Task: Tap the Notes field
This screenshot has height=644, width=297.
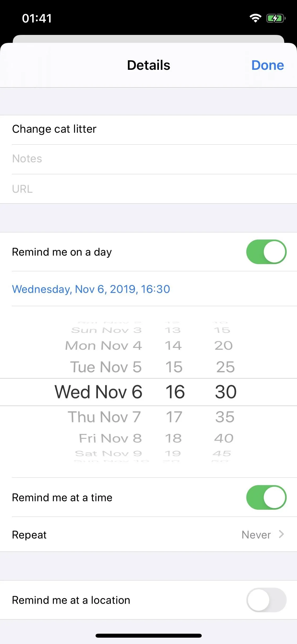Action: [x=148, y=159]
